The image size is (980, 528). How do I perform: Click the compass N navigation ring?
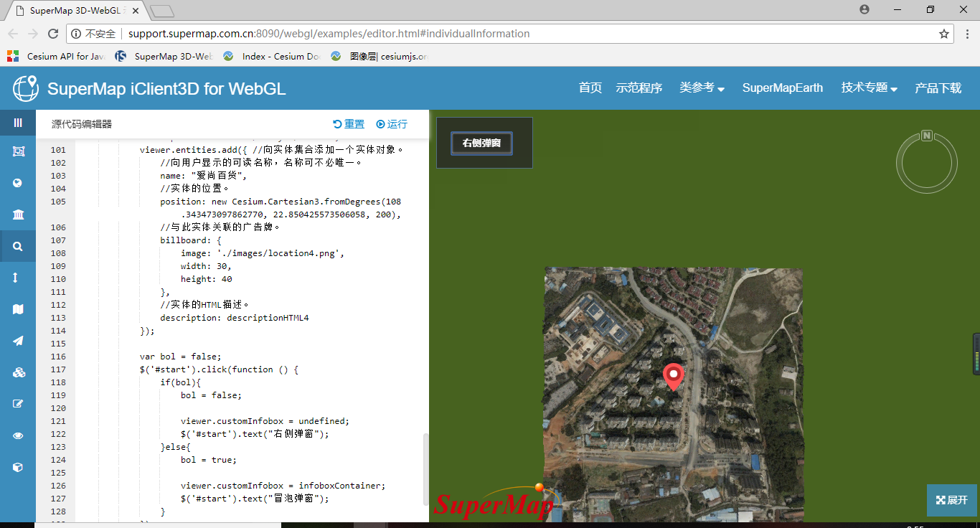tap(926, 163)
